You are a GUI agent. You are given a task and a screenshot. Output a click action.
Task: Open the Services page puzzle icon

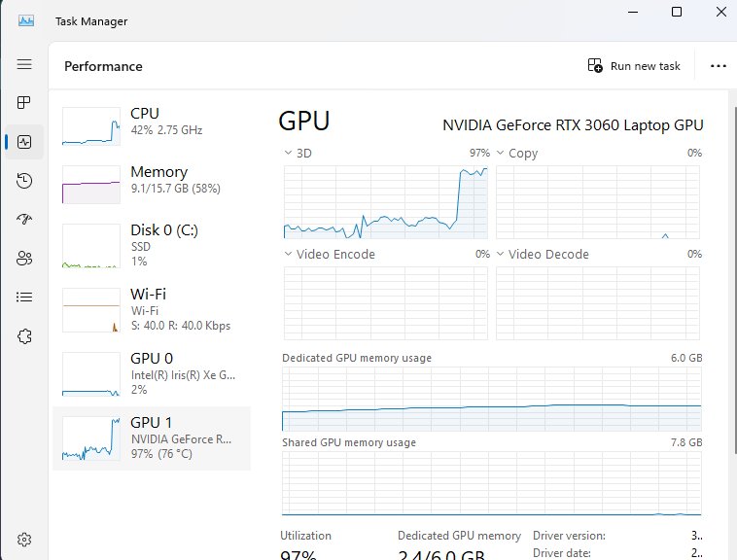pos(24,336)
